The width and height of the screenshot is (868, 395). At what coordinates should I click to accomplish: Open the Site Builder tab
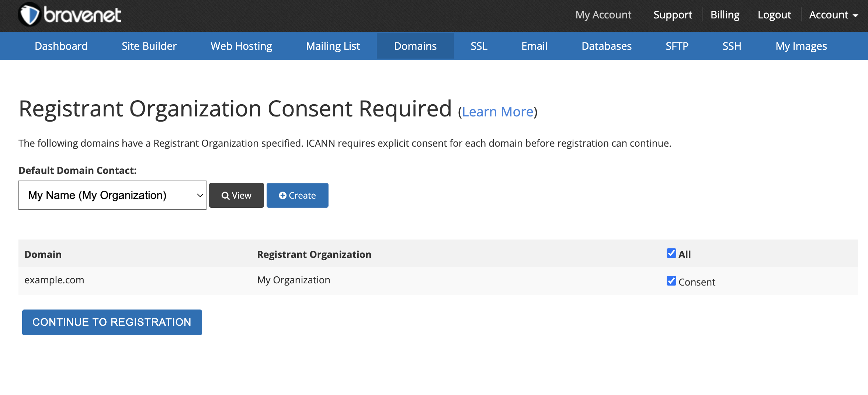point(149,46)
